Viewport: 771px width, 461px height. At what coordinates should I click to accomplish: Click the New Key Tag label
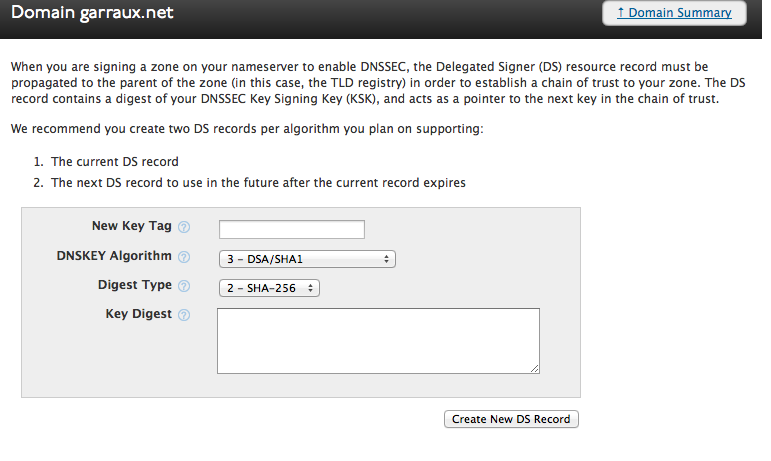coord(132,227)
